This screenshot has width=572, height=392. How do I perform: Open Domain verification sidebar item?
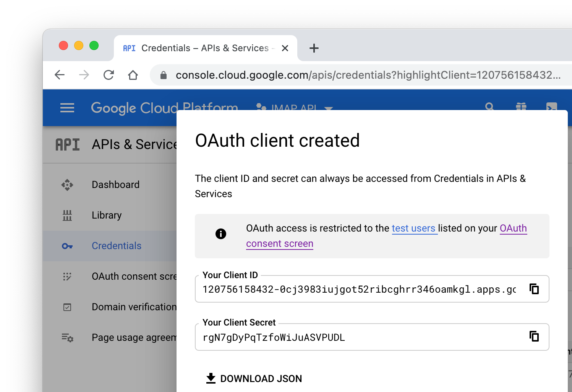coord(110,307)
